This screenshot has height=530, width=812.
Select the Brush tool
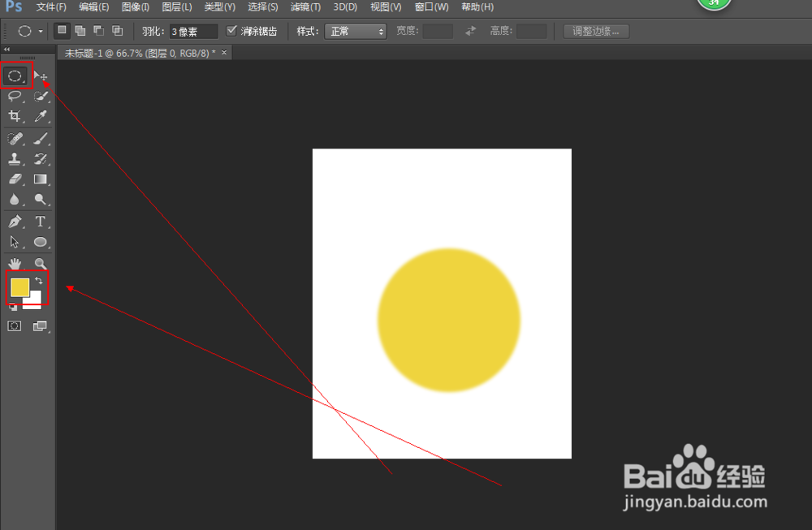(41, 139)
